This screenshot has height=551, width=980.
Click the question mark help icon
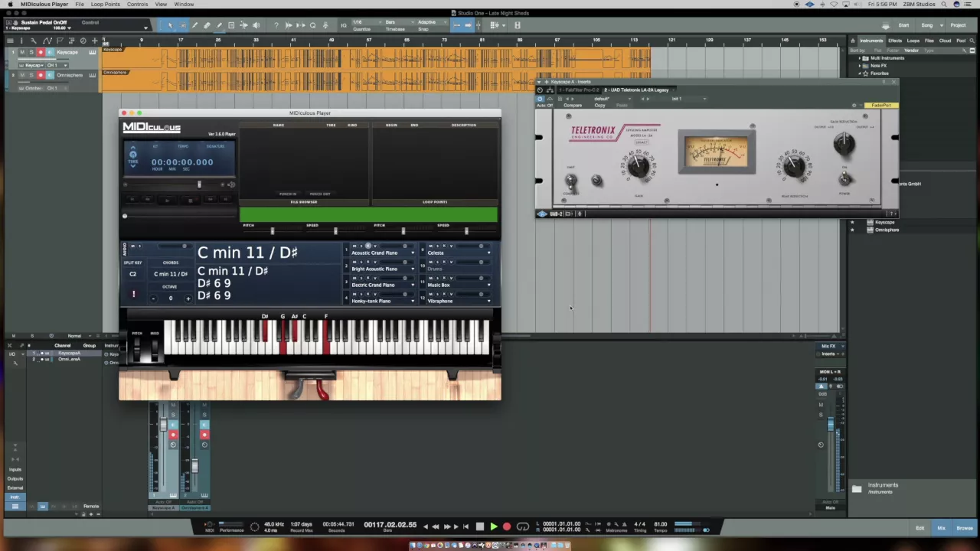(x=276, y=25)
